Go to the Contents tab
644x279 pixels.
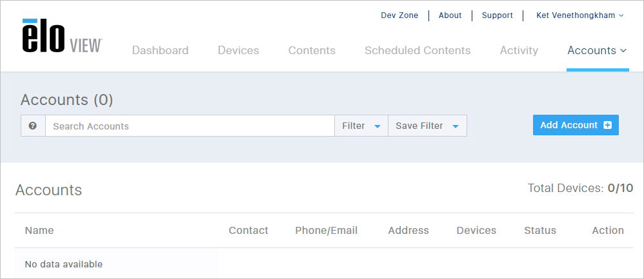(312, 50)
